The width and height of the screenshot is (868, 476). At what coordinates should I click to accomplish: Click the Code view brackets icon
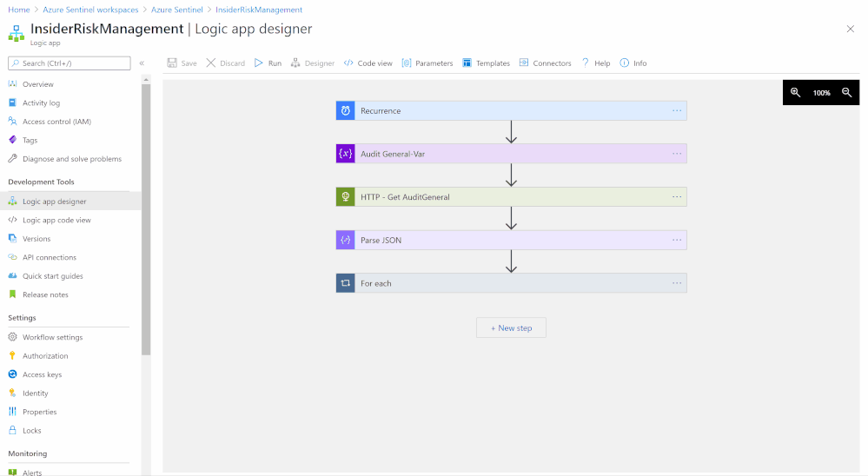pyautogui.click(x=348, y=63)
